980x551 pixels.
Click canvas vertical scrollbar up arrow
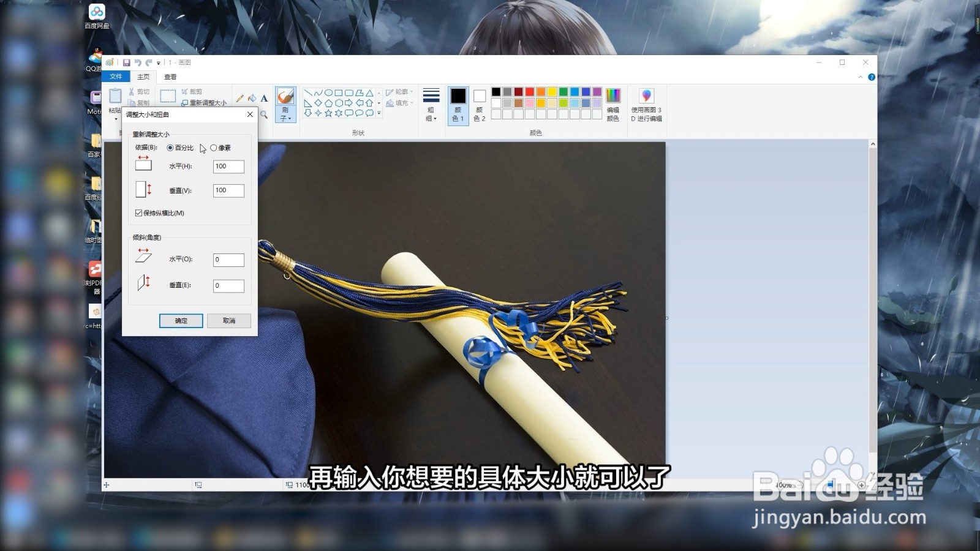pyautogui.click(x=873, y=144)
